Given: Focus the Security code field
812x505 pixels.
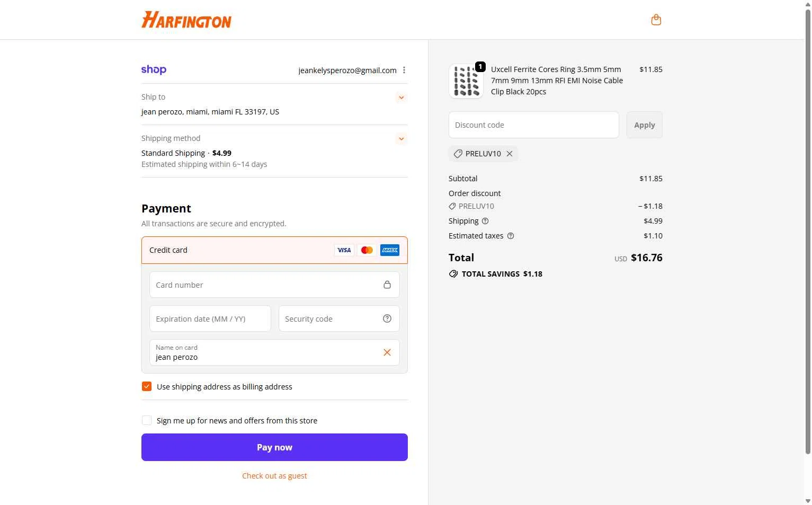Looking at the screenshot, I should (339, 319).
